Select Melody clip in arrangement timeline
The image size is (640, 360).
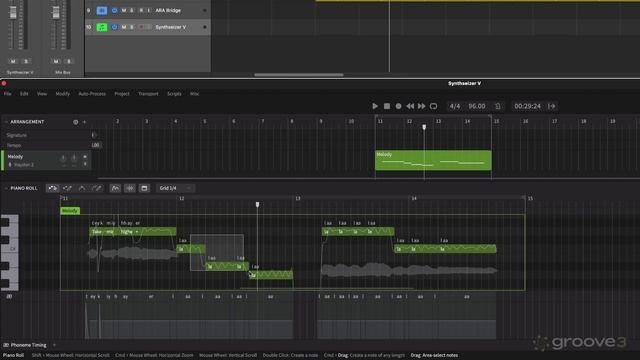click(433, 160)
